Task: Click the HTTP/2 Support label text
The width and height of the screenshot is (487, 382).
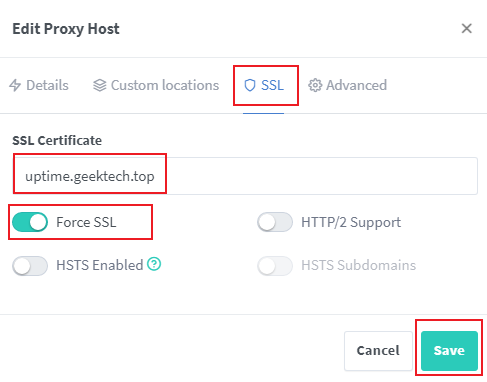Action: (351, 222)
